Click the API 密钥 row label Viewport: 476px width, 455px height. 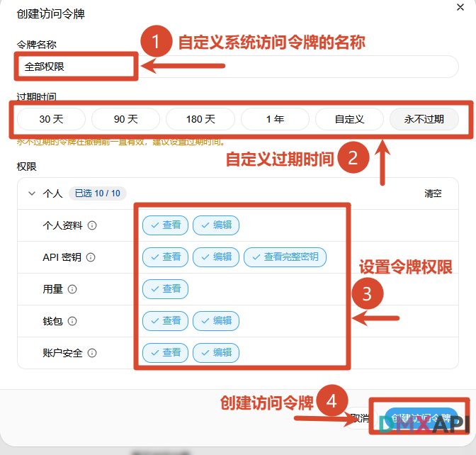click(62, 257)
